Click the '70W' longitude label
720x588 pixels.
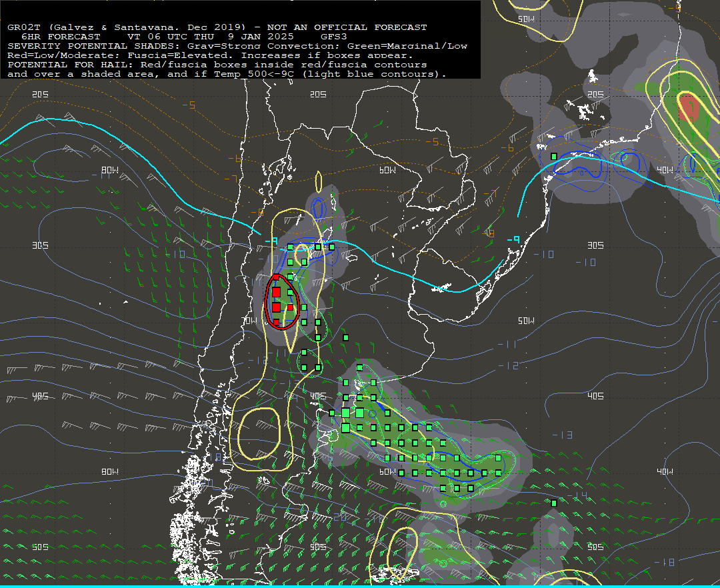(x=249, y=321)
